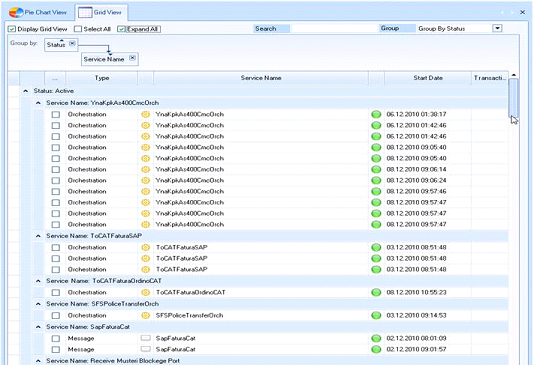Select the Grid View tab
Viewport: 533px width, 365px height.
101,13
